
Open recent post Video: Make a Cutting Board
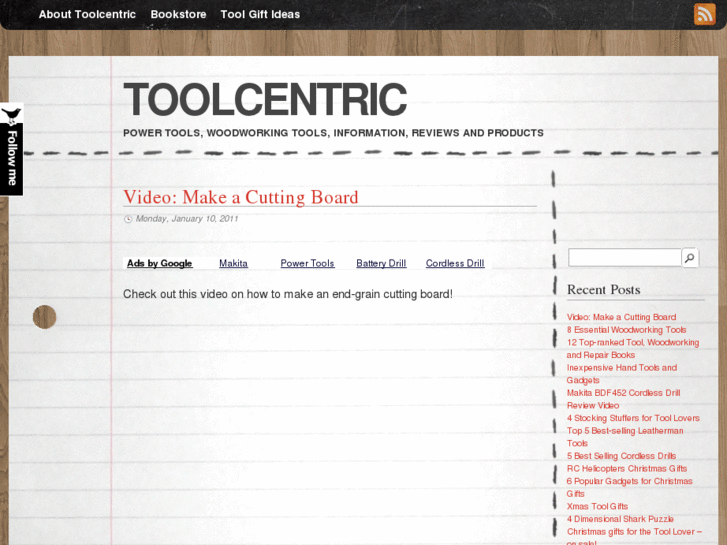pyautogui.click(x=621, y=317)
